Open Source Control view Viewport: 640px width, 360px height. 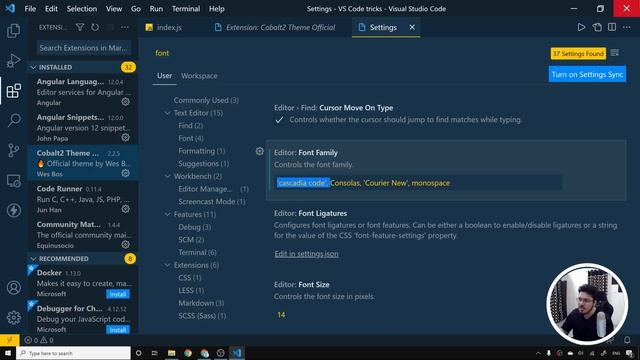(13, 150)
